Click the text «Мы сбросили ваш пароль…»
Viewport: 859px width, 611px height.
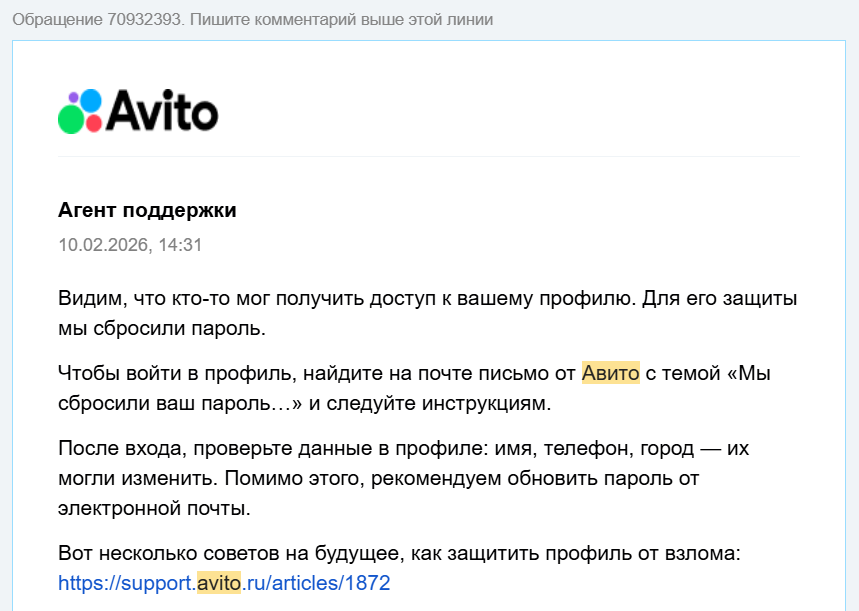pos(414,389)
